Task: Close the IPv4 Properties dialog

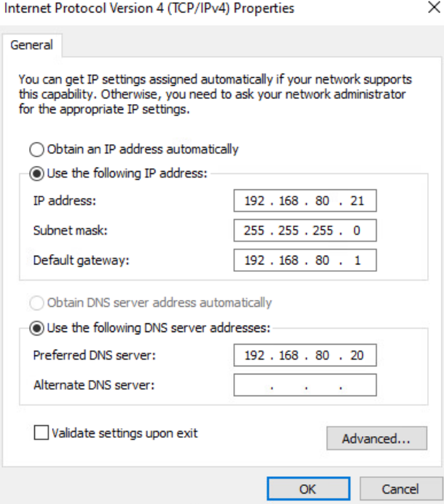Action: (x=428, y=9)
